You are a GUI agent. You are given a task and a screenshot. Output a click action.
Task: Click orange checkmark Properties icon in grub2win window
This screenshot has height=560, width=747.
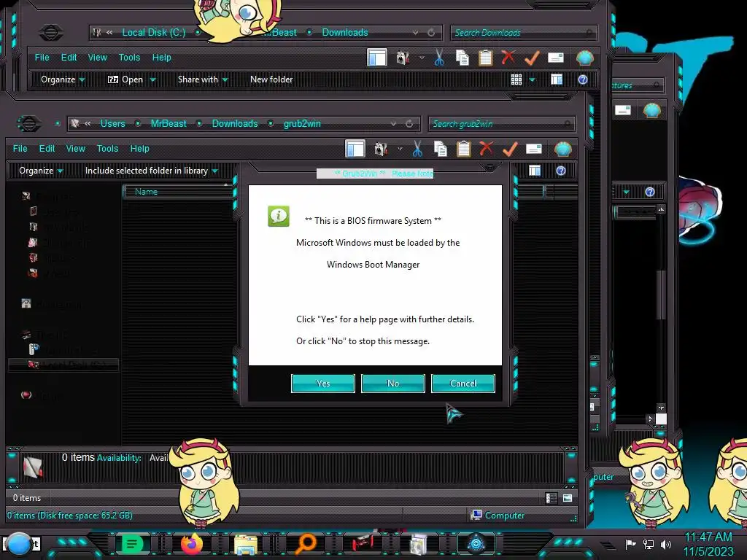point(510,149)
